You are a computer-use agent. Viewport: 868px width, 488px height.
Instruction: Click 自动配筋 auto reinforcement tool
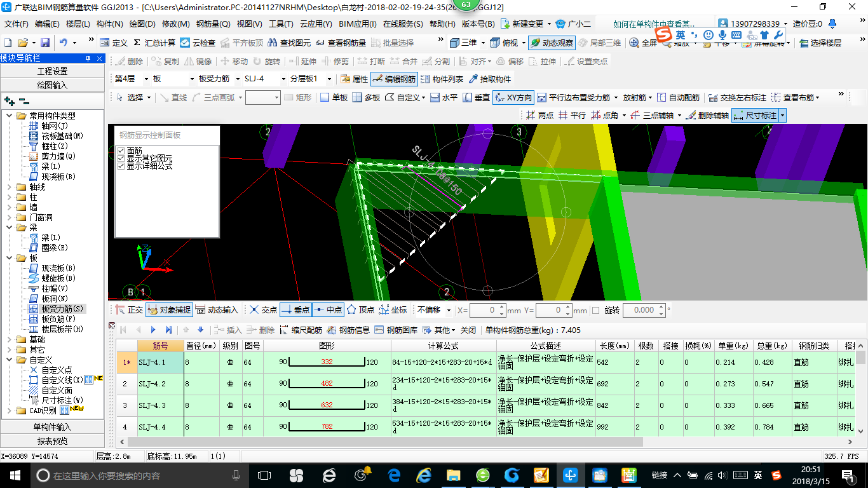coord(678,97)
